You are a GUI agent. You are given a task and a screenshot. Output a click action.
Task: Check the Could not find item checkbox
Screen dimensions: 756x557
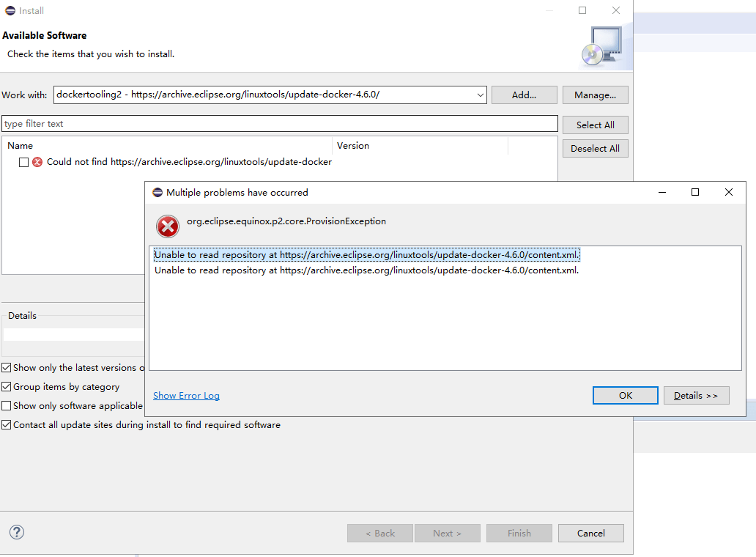(23, 162)
